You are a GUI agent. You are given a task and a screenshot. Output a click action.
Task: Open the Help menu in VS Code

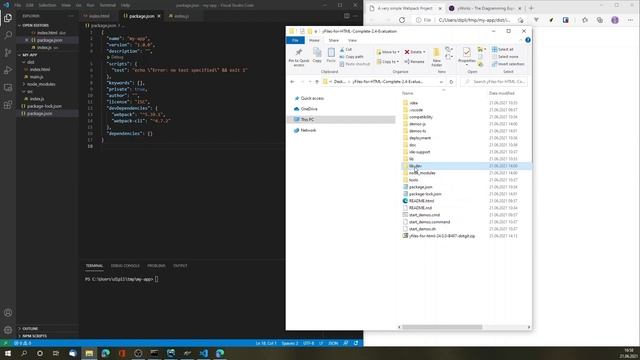coord(126,5)
